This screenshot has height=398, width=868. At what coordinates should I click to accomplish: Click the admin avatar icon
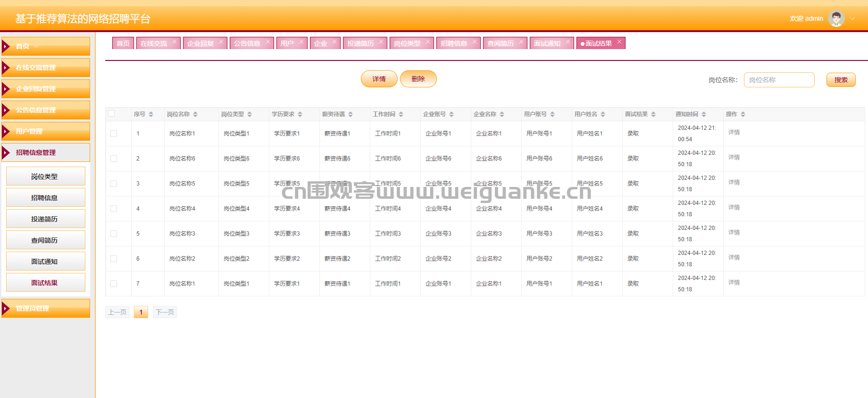coord(836,19)
